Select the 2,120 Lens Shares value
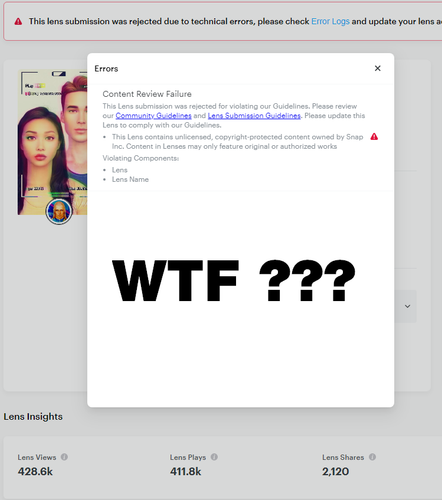The height and width of the screenshot is (500, 442). click(x=335, y=472)
